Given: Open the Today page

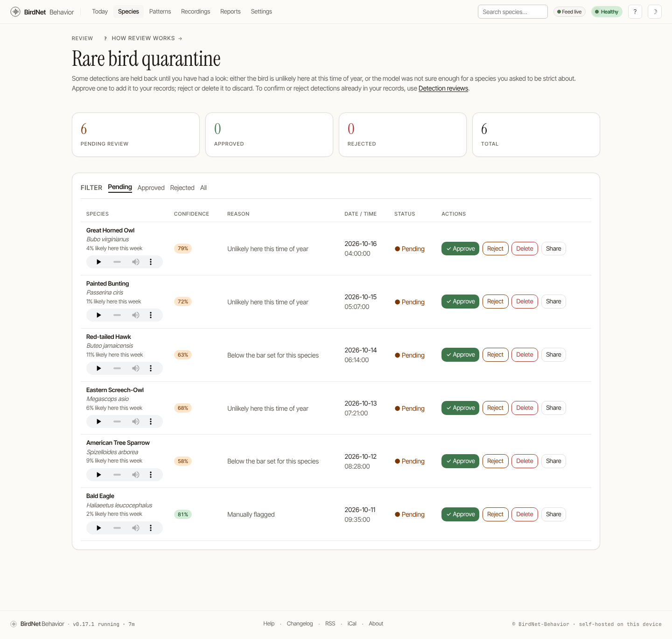Looking at the screenshot, I should tap(100, 12).
